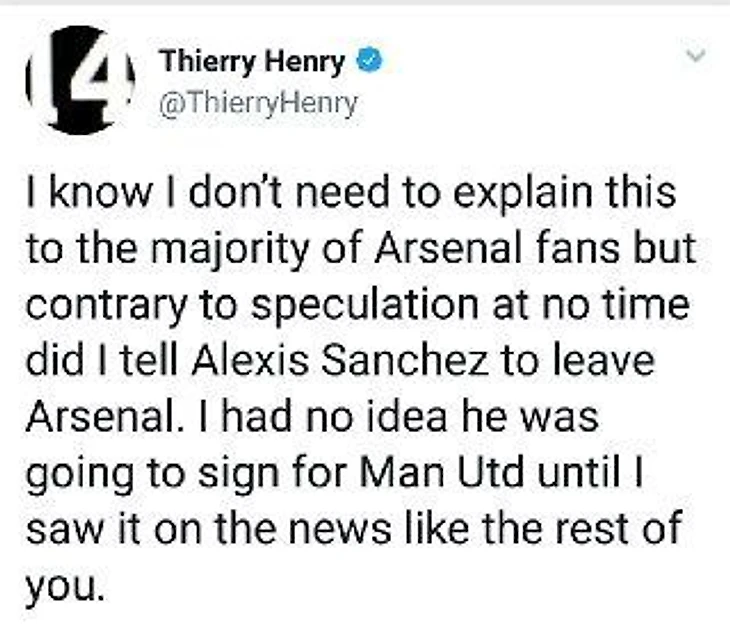Viewport: 730px width, 630px height.
Task: Open the Thierry Henry display name
Action: click(x=252, y=62)
